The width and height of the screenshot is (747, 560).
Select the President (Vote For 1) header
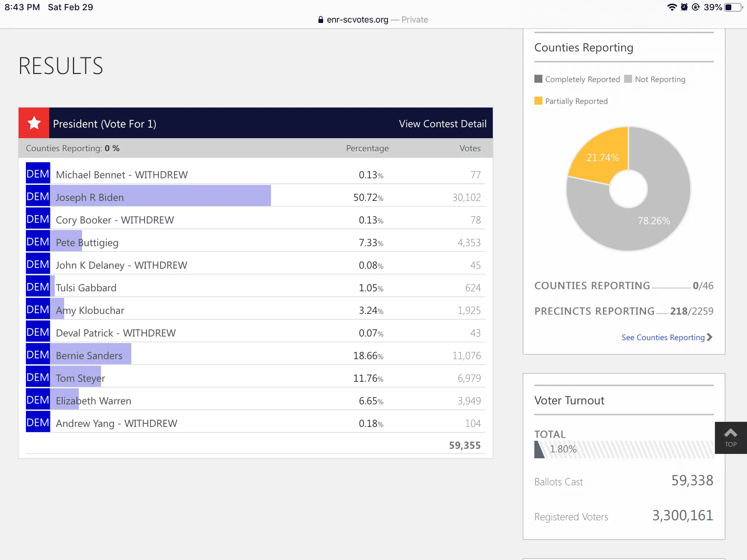pyautogui.click(x=105, y=124)
